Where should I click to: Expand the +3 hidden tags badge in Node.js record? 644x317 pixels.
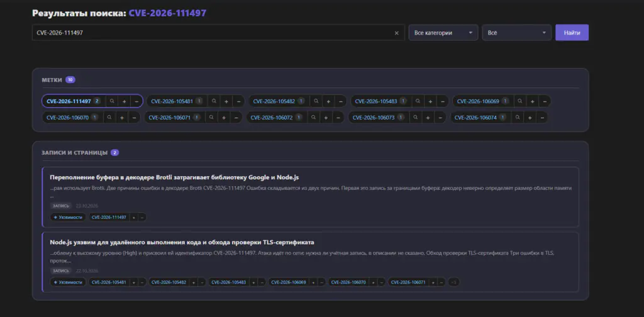click(x=454, y=282)
